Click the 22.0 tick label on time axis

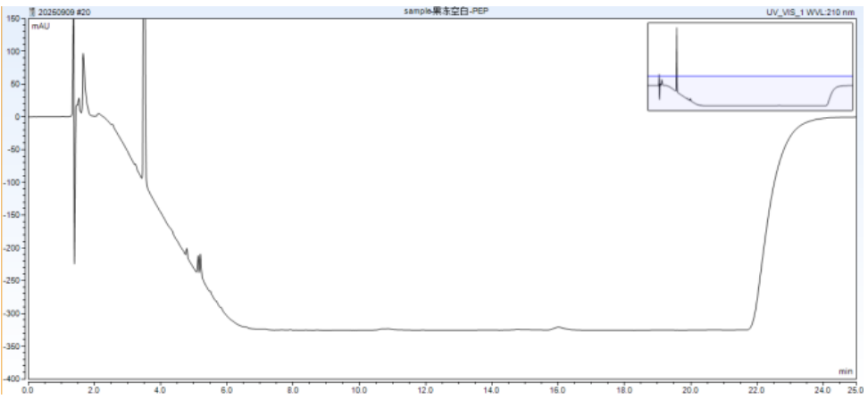click(x=756, y=390)
